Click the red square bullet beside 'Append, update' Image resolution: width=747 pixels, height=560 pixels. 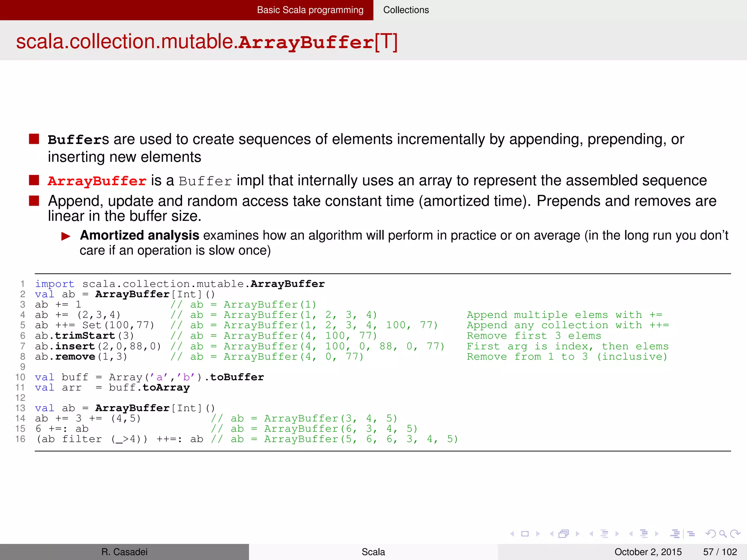[34, 201]
